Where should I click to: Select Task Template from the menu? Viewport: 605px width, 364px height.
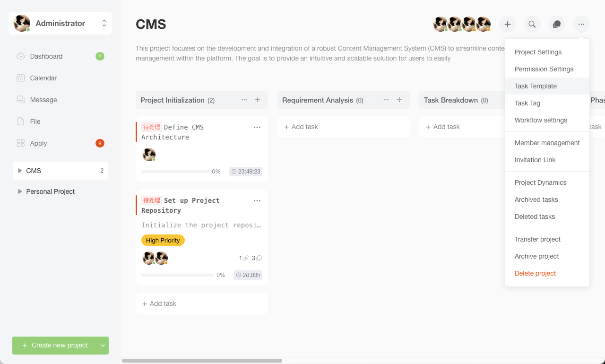(x=536, y=86)
